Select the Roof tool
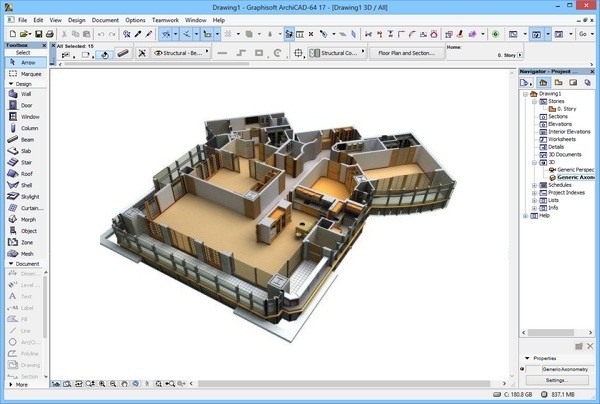This screenshot has height=404, width=600. tap(25, 174)
